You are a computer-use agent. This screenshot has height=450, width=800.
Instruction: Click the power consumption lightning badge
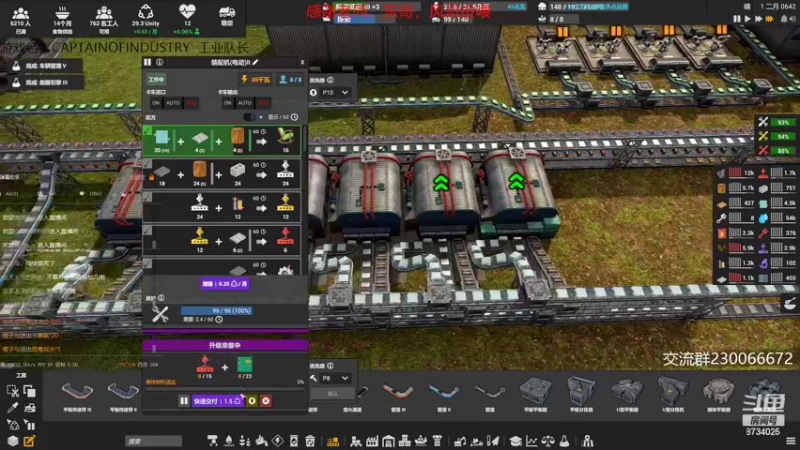coord(256,80)
